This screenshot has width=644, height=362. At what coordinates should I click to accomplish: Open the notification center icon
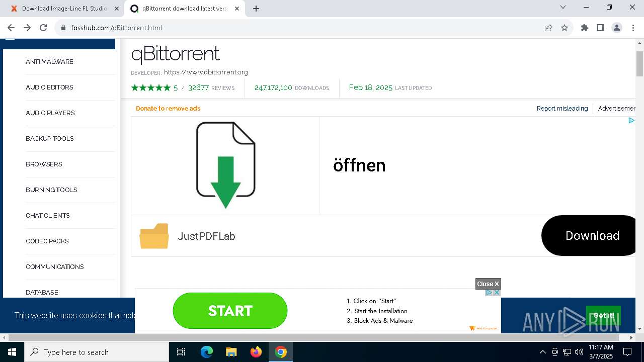(627, 352)
